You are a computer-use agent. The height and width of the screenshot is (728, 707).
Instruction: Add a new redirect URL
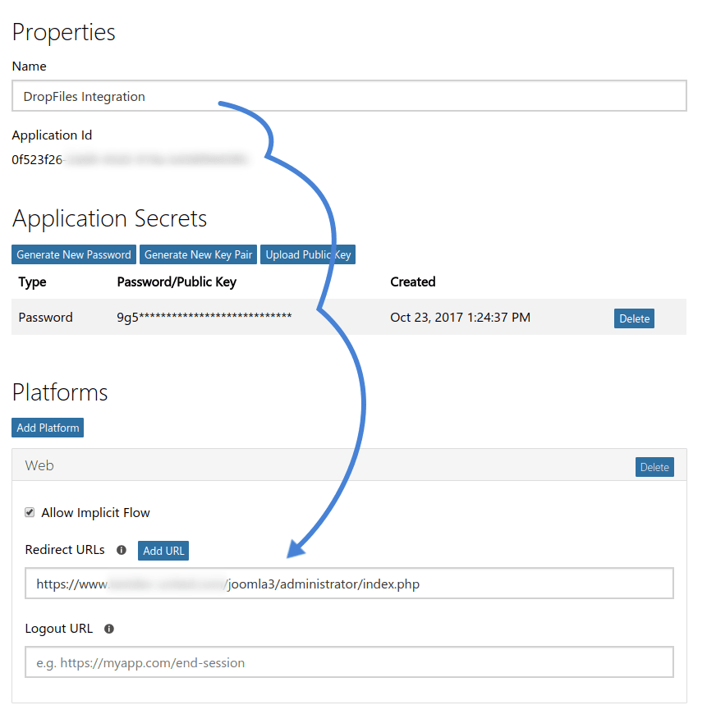point(163,551)
